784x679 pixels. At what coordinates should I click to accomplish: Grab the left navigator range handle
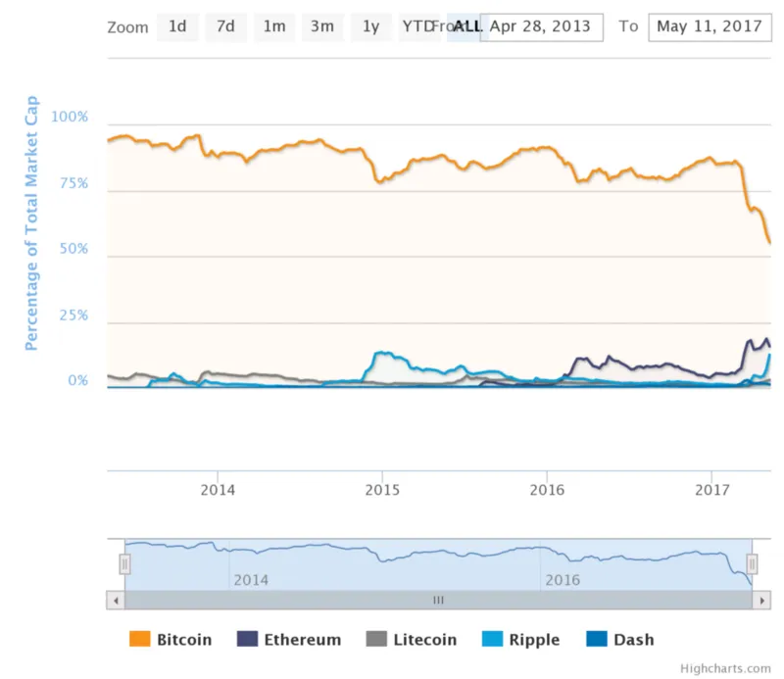(x=124, y=564)
